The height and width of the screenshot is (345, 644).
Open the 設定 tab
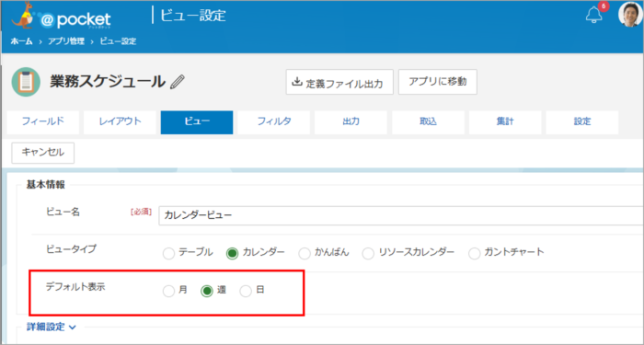582,122
